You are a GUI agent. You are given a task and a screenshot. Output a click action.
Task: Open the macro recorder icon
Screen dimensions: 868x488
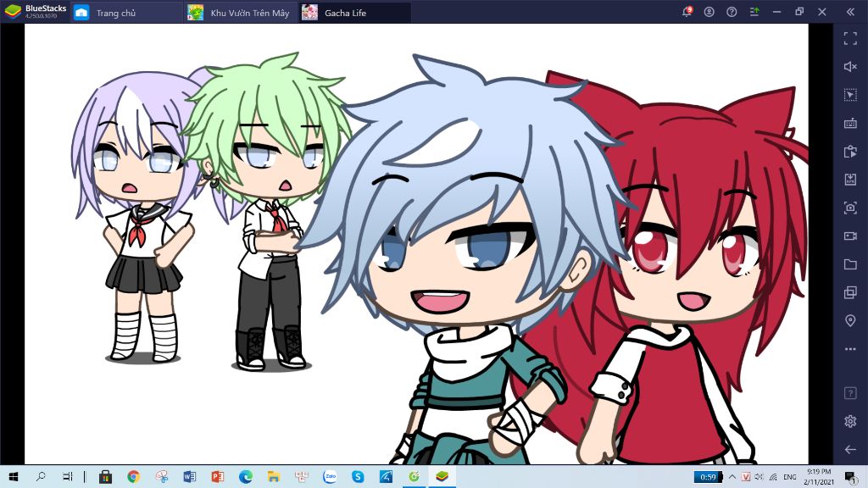[x=850, y=151]
